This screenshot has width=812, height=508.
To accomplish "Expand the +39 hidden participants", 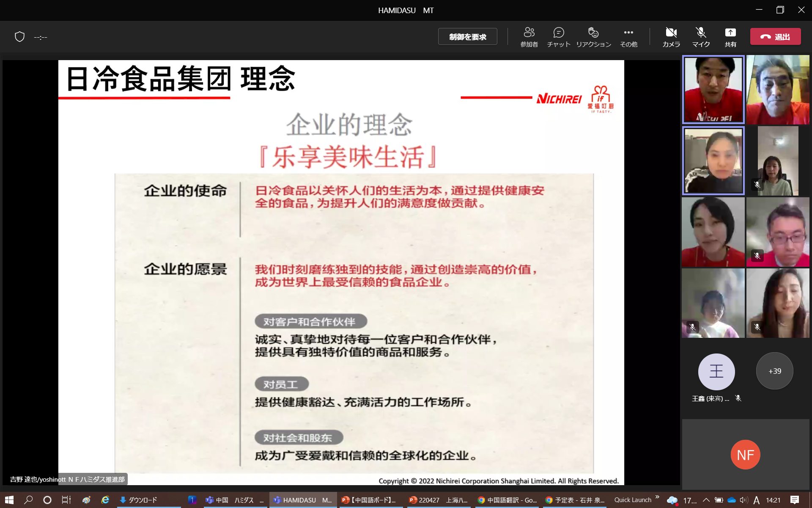I will coord(774,371).
